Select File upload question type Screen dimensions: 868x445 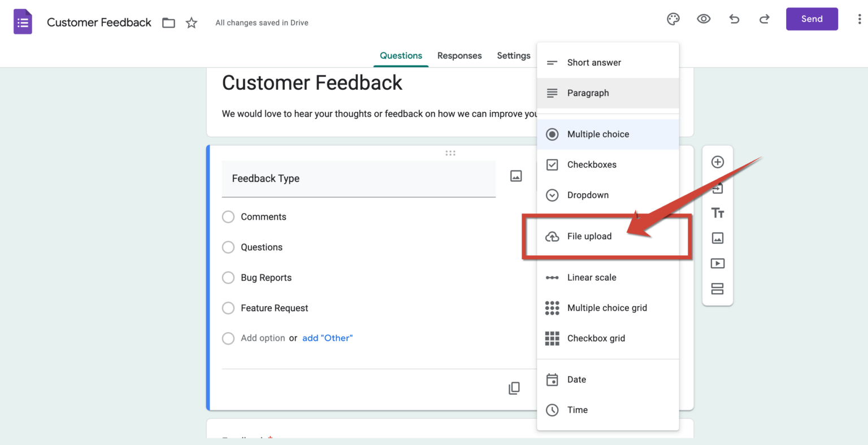pos(589,236)
